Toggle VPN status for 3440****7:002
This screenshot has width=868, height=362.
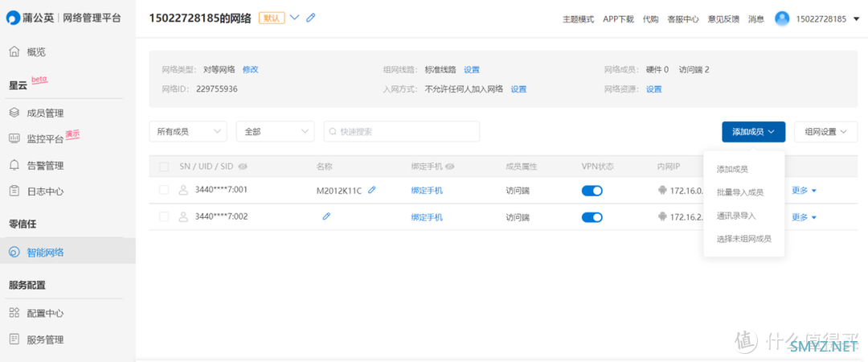592,217
